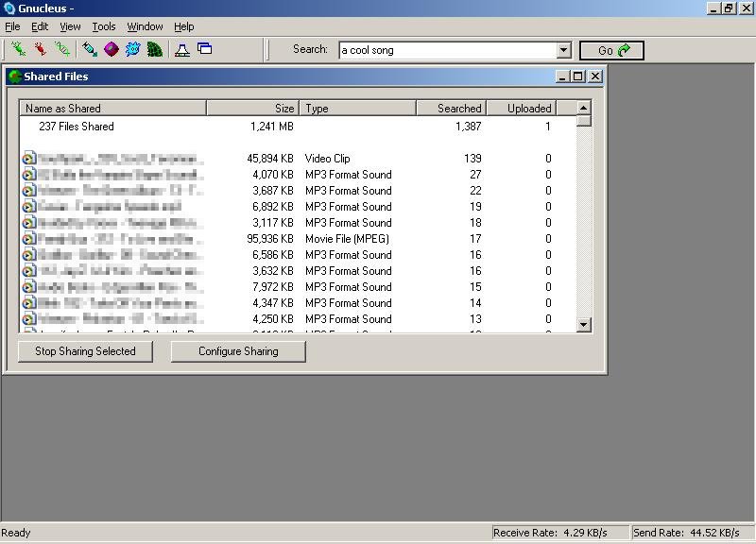
Task: Click the file list scrollbar up arrow
Action: click(x=583, y=108)
